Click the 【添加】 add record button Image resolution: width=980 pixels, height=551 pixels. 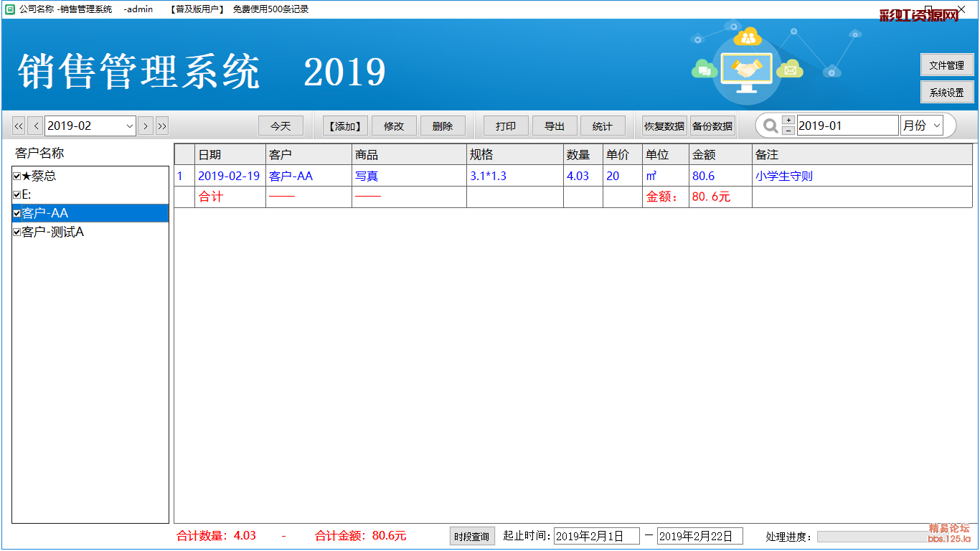[344, 126]
